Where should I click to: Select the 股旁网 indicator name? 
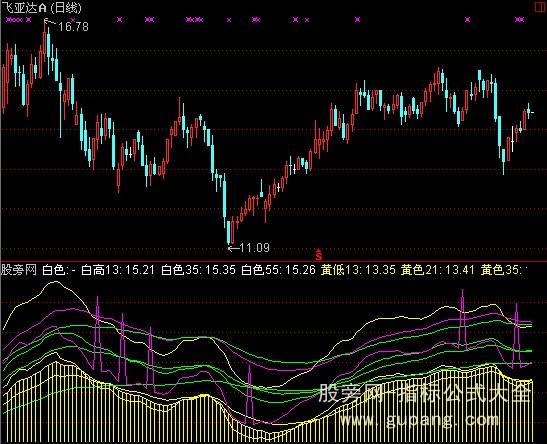pos(18,270)
